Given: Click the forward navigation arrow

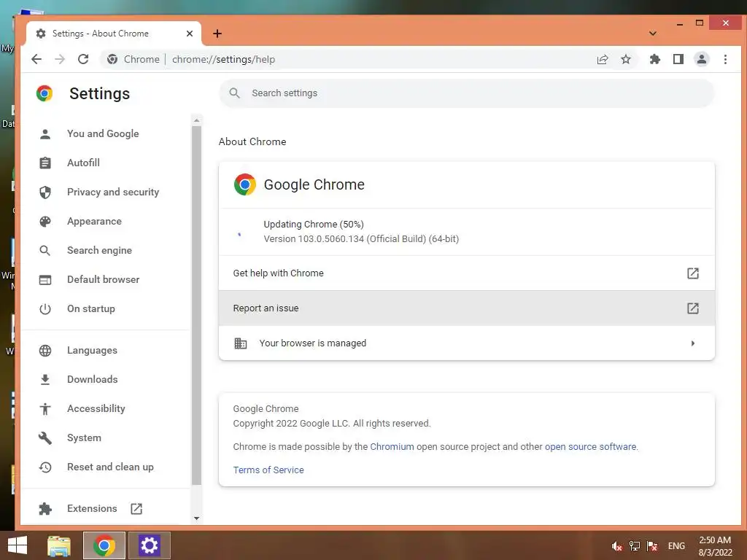Looking at the screenshot, I should [60, 59].
